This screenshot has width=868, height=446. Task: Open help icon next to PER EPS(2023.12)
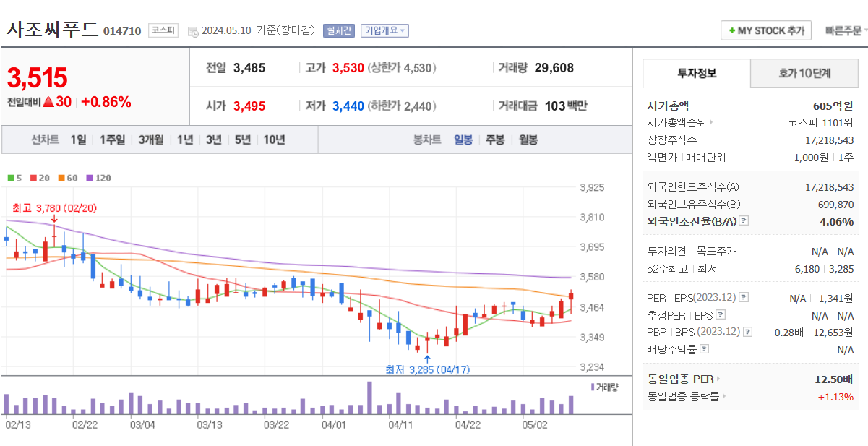coord(744,298)
